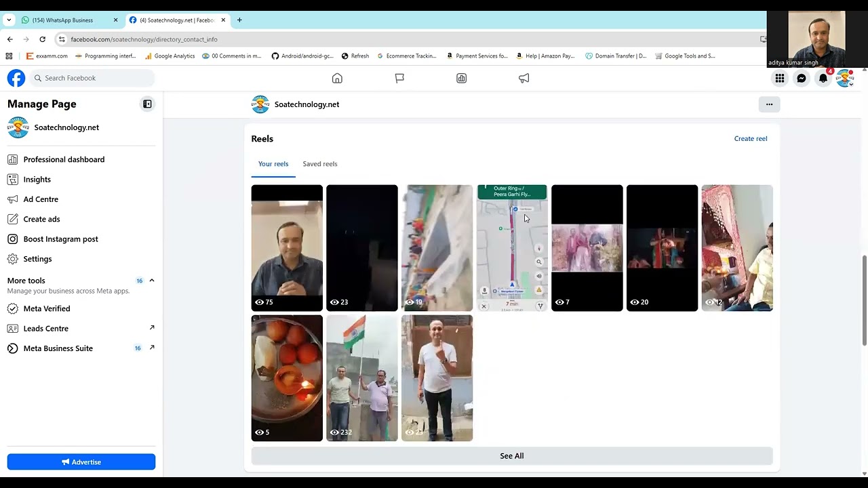Open the account profile avatar

click(x=845, y=78)
